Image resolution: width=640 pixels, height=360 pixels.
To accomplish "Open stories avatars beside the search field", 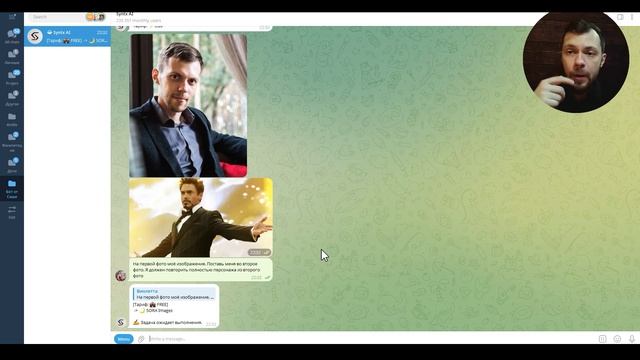I will click(96, 17).
